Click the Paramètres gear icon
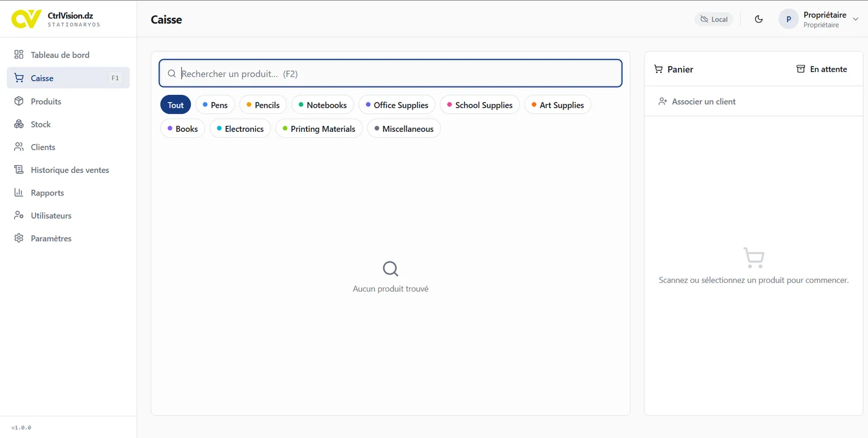The height and width of the screenshot is (438, 868). [x=19, y=238]
